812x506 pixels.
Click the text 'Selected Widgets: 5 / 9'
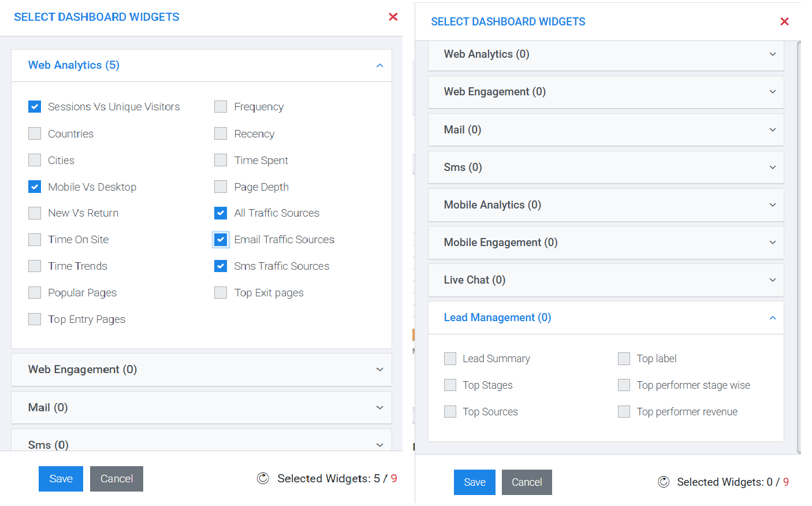click(x=337, y=478)
